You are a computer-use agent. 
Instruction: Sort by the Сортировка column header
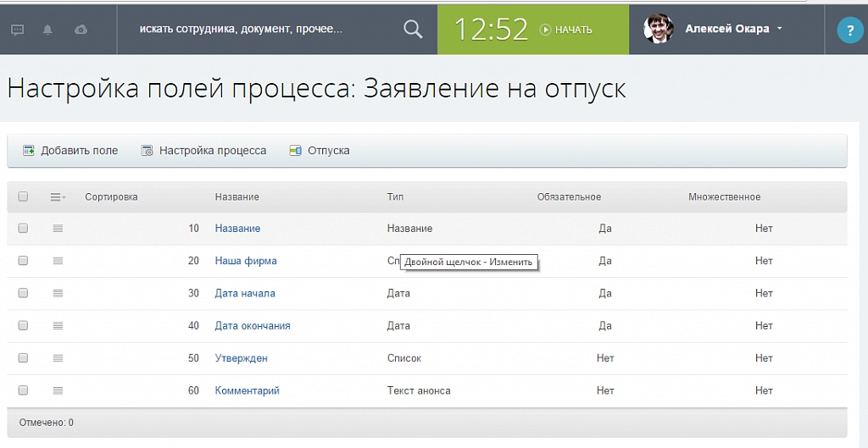[x=111, y=196]
